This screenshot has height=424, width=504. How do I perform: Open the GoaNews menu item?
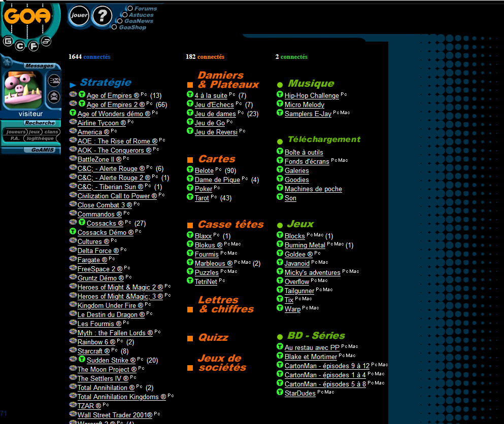[139, 21]
